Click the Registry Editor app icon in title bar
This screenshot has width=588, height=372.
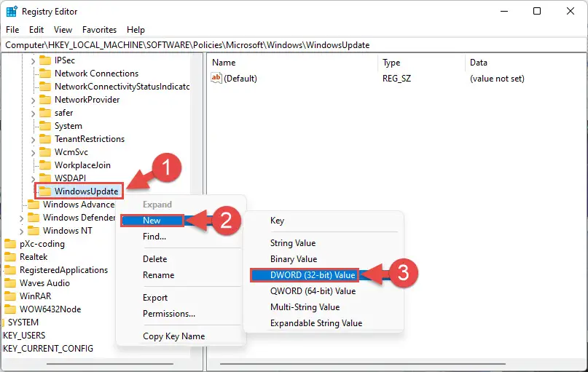coord(12,12)
